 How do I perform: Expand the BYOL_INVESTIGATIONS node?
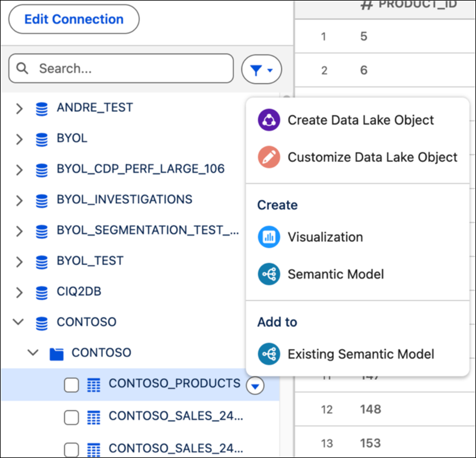click(20, 200)
